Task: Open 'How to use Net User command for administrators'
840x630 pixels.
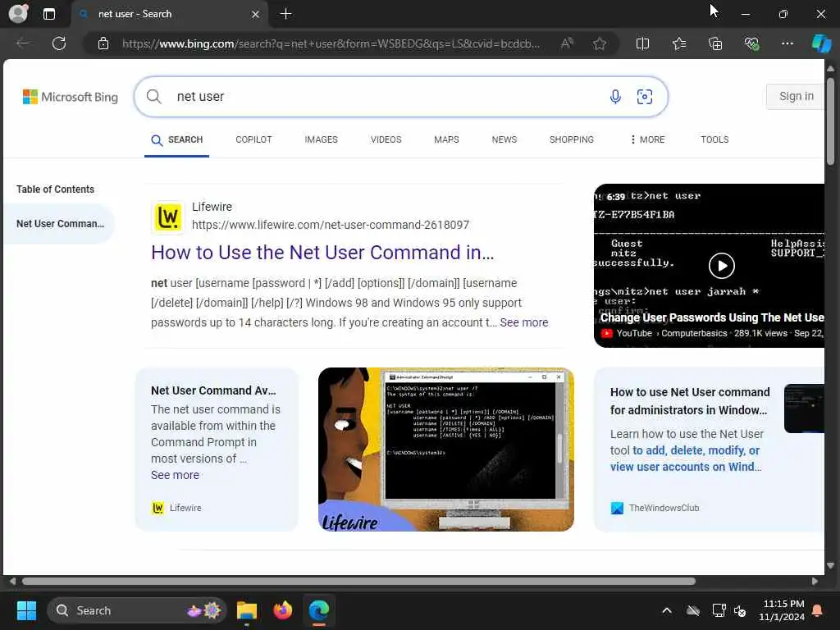Action: (689, 401)
